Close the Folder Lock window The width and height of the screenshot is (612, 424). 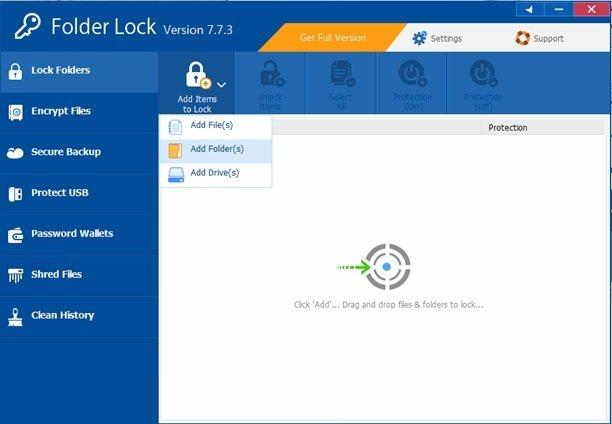click(591, 9)
